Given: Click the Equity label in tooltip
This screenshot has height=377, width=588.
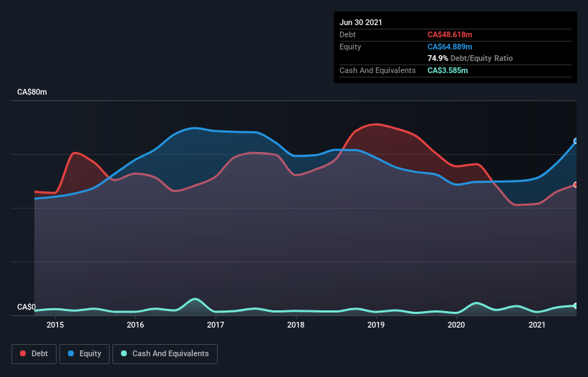Looking at the screenshot, I should 350,47.
